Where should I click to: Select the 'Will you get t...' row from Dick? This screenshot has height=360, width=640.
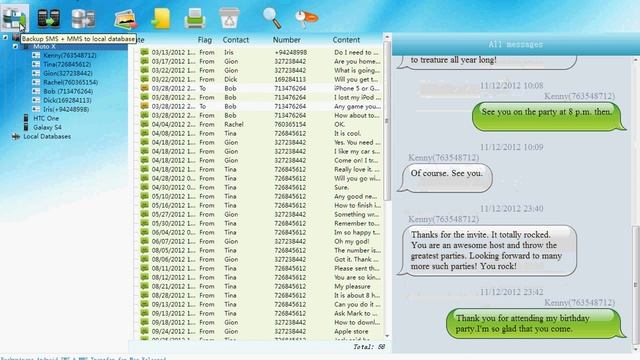click(x=260, y=79)
